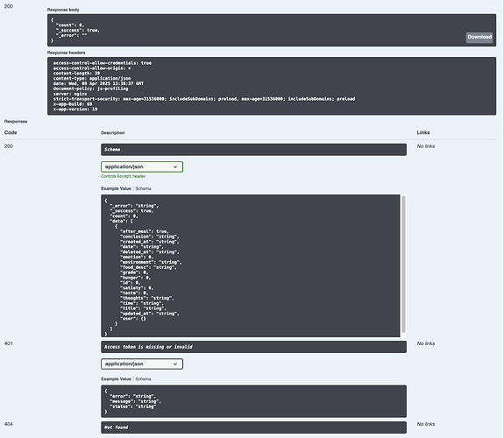
Task: Click "_error": "string" in the 200 example
Action: point(134,206)
